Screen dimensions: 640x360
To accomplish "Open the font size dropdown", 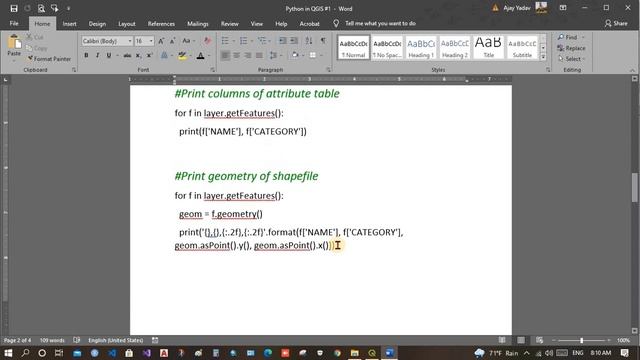I will coord(151,41).
